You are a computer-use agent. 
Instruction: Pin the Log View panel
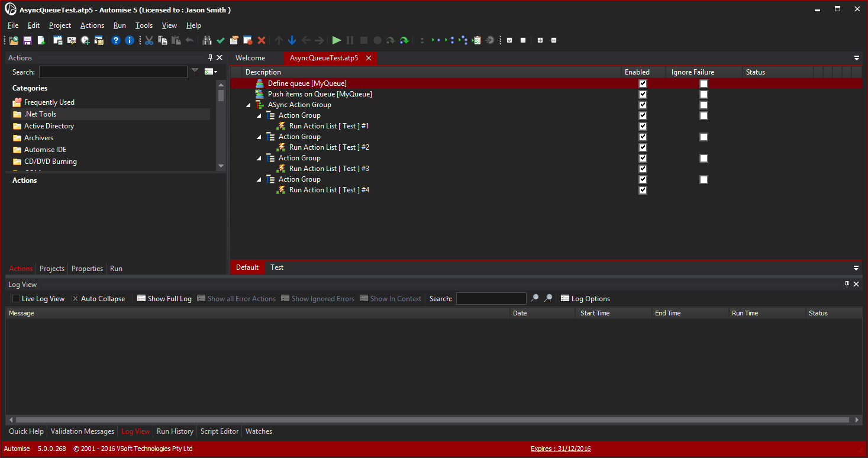847,284
